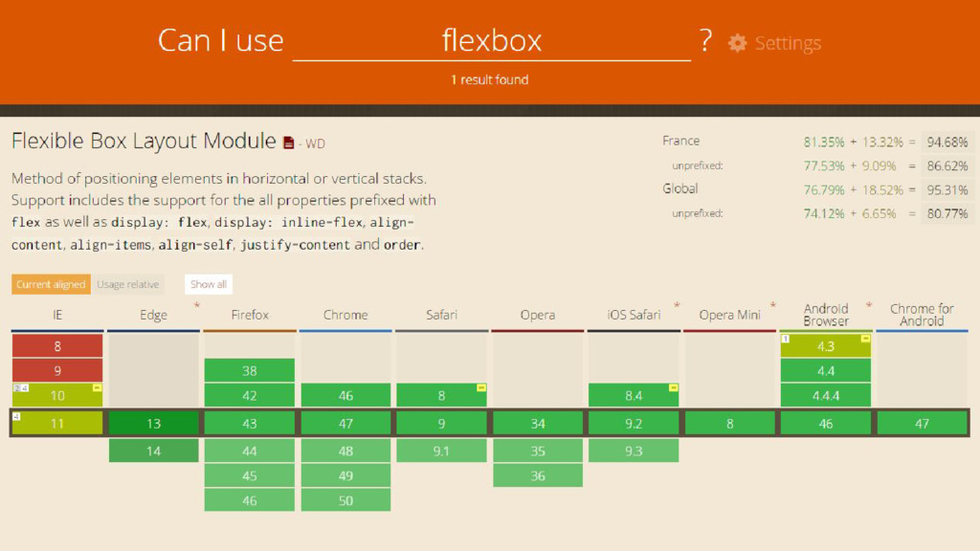Switch to Usage relative view
The width and height of the screenshot is (980, 551).
[x=128, y=284]
